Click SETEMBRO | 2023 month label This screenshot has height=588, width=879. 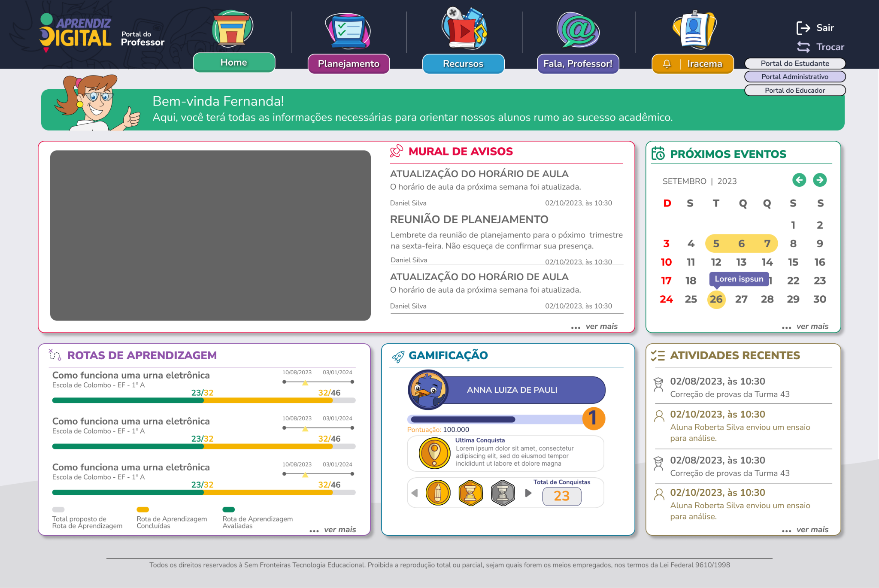[700, 181]
